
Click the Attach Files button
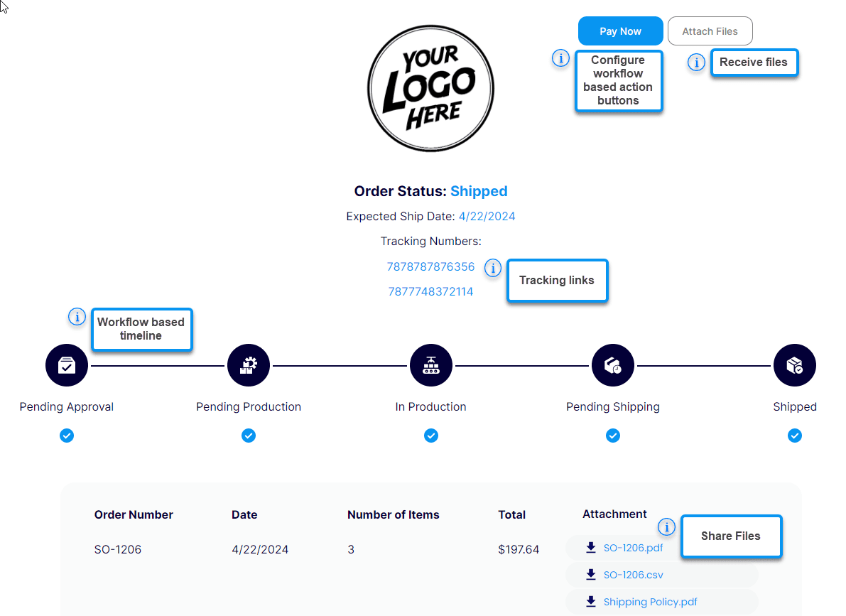pos(710,31)
